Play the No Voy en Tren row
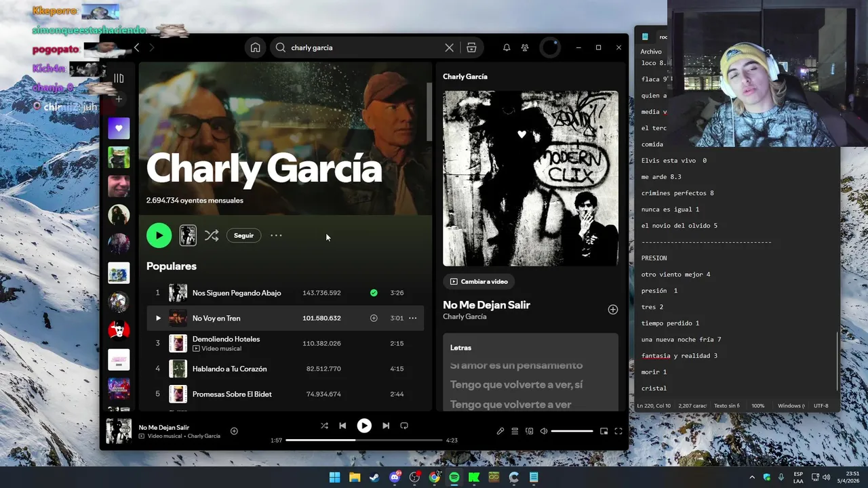The image size is (868, 488). pos(158,318)
